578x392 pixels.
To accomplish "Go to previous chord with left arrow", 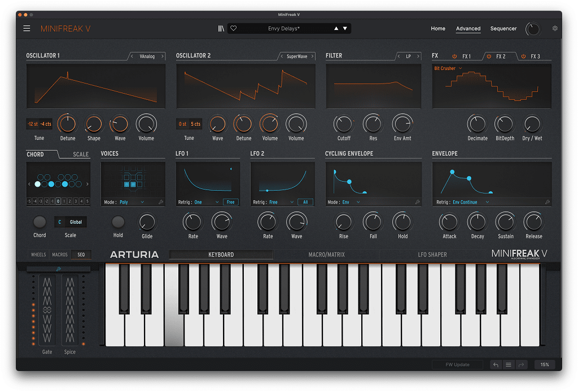I will pyautogui.click(x=29, y=184).
